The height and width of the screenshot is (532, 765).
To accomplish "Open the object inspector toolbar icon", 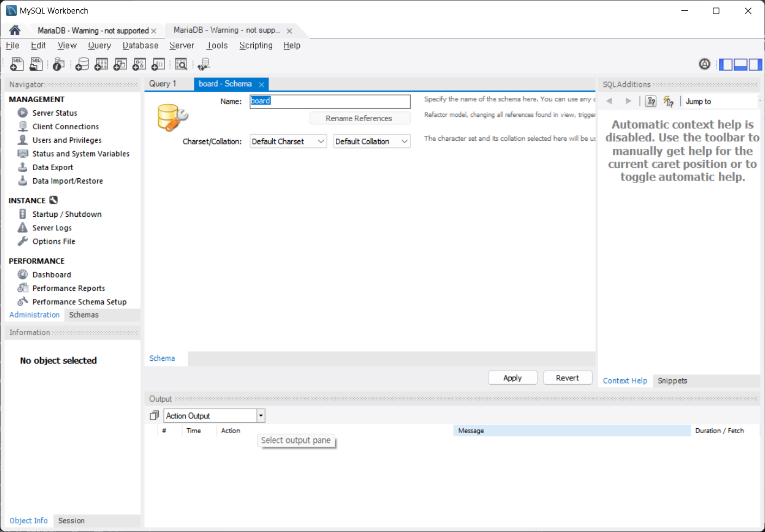I will click(59, 64).
